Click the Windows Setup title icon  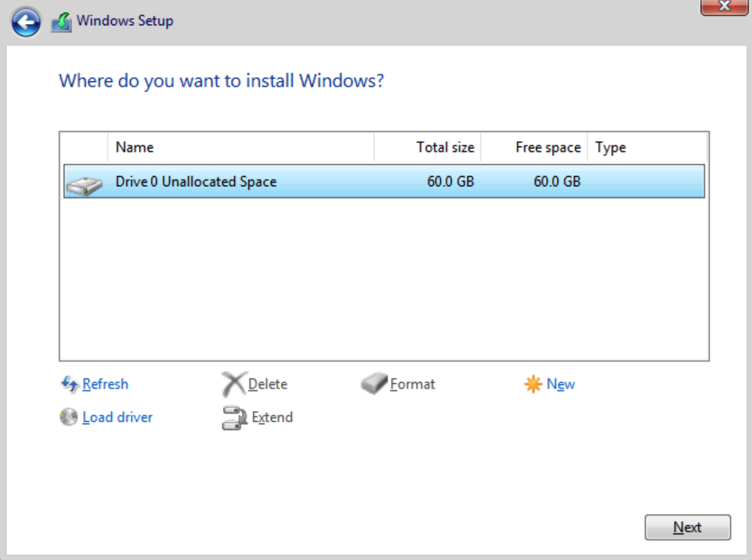(61, 22)
